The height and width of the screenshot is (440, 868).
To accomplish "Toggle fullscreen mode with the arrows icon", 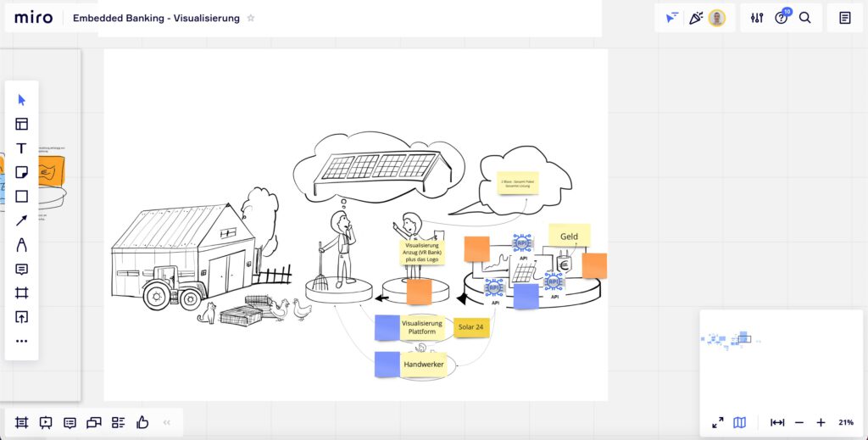I will [717, 422].
